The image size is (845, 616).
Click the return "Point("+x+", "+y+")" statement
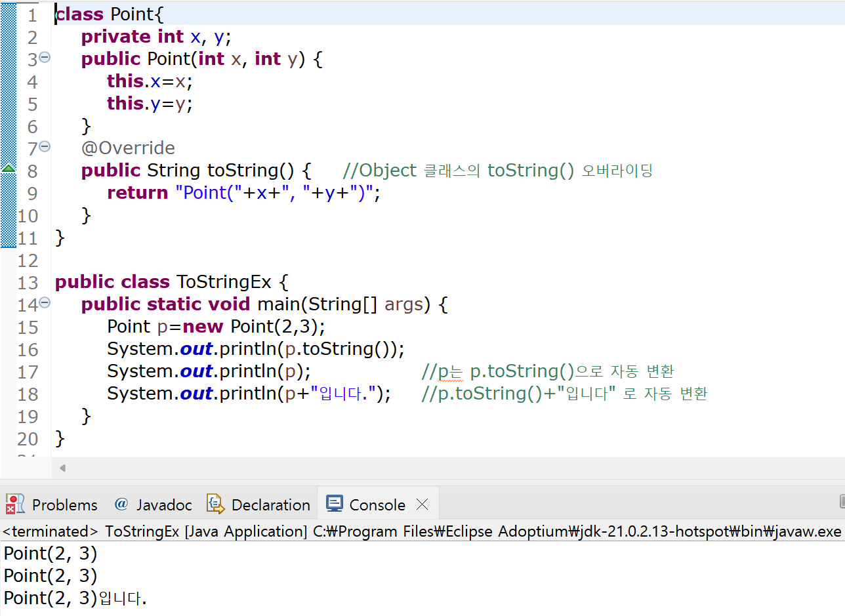point(244,193)
